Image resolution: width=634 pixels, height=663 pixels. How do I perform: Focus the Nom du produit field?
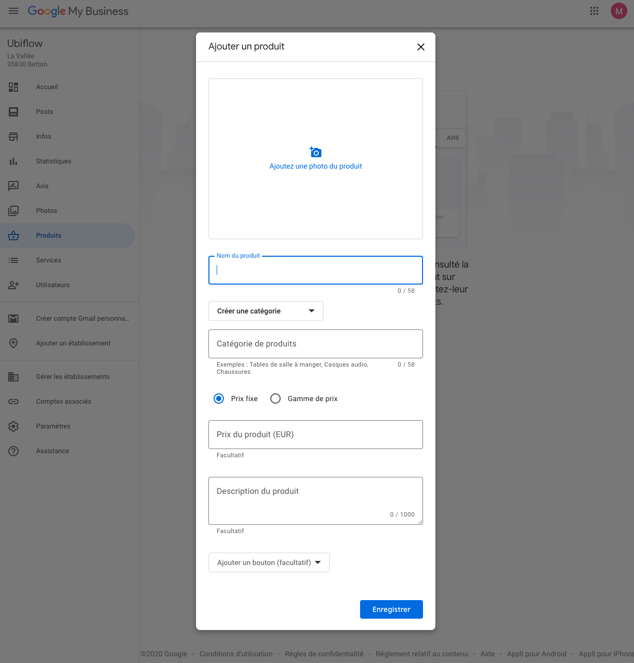[316, 270]
